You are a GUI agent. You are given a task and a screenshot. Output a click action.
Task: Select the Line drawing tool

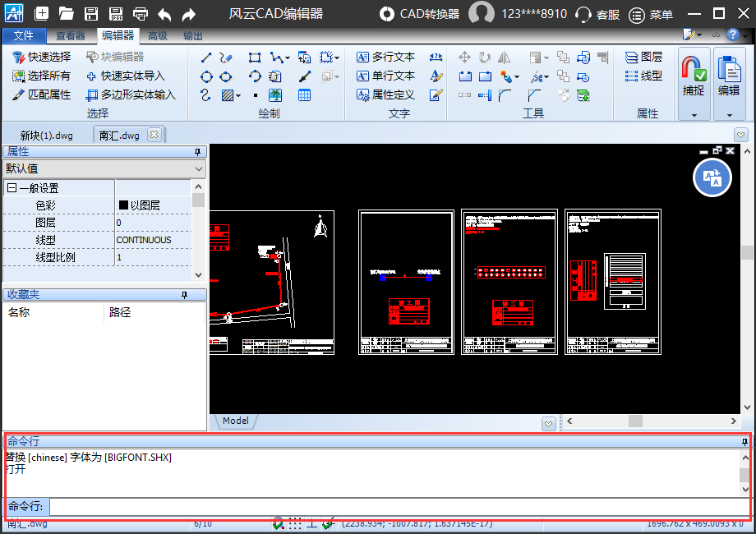click(x=206, y=58)
